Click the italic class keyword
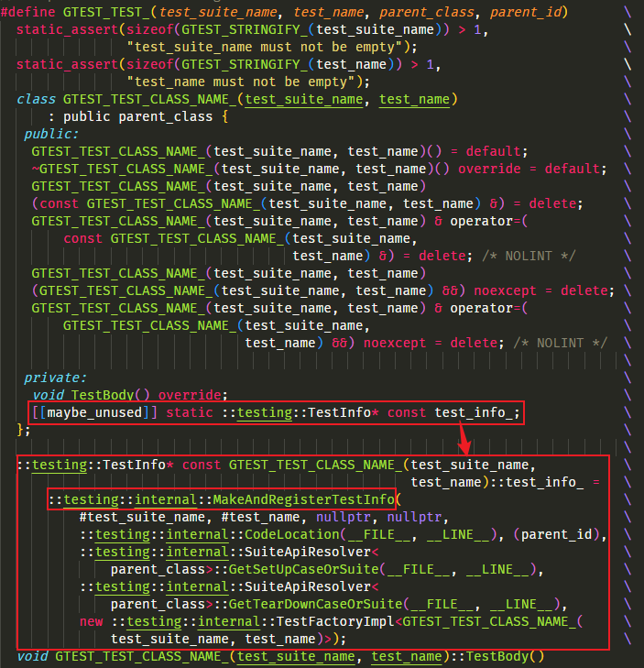644x668 pixels. [x=36, y=99]
